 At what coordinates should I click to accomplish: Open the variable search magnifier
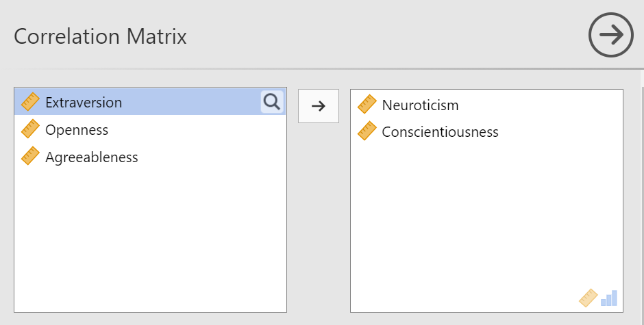coord(272,102)
